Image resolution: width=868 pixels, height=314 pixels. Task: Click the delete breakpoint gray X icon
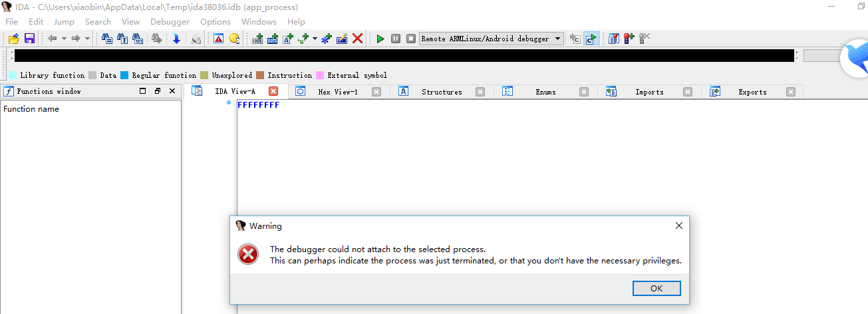tap(644, 39)
